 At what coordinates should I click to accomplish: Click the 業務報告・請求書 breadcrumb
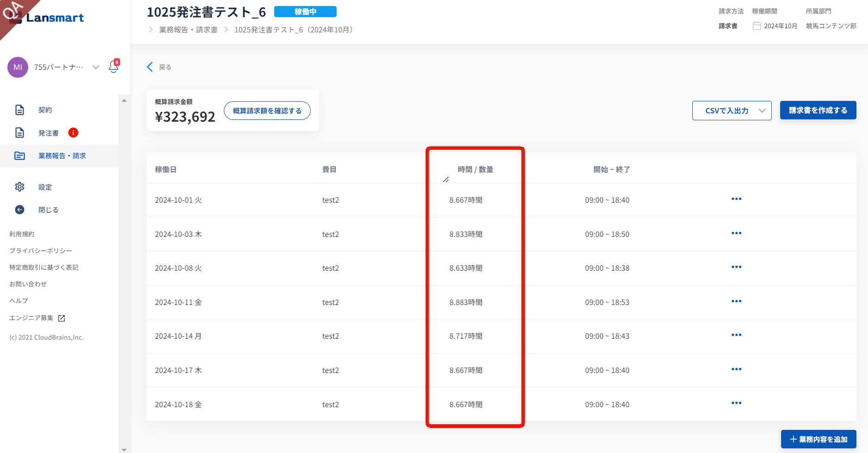(188, 30)
